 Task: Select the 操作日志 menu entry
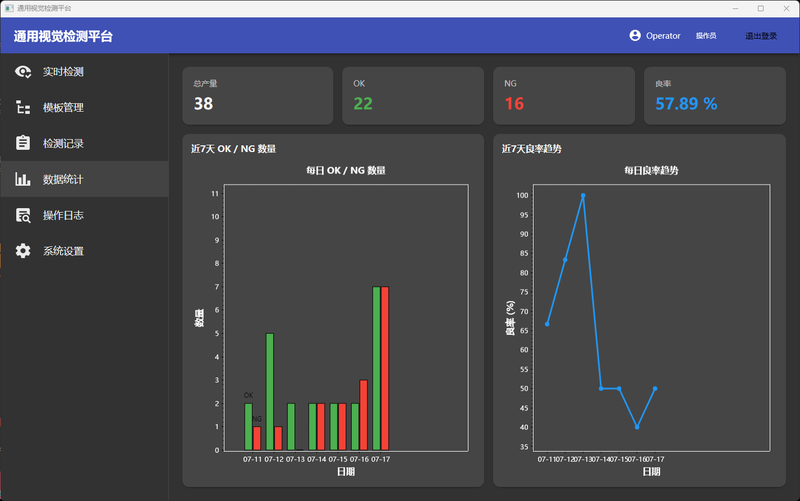[85, 215]
